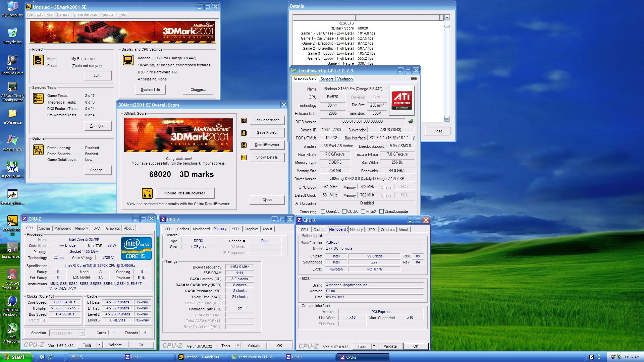Open SPD tab in Memory CPU-Z window
This screenshot has height=362, width=644.
(235, 229)
